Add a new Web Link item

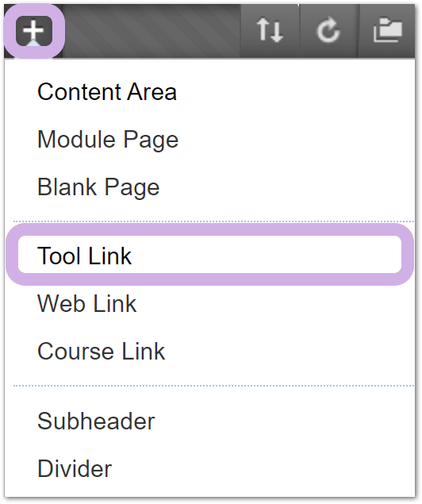tap(87, 303)
